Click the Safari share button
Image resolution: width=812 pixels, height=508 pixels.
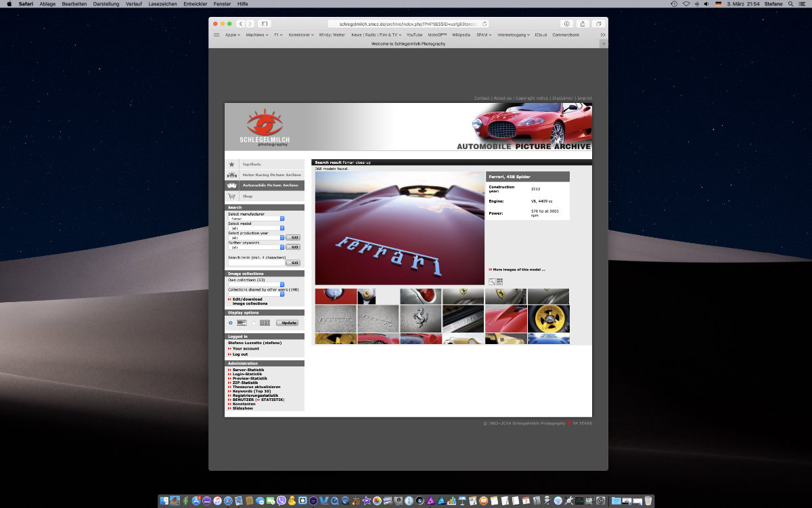coord(583,24)
